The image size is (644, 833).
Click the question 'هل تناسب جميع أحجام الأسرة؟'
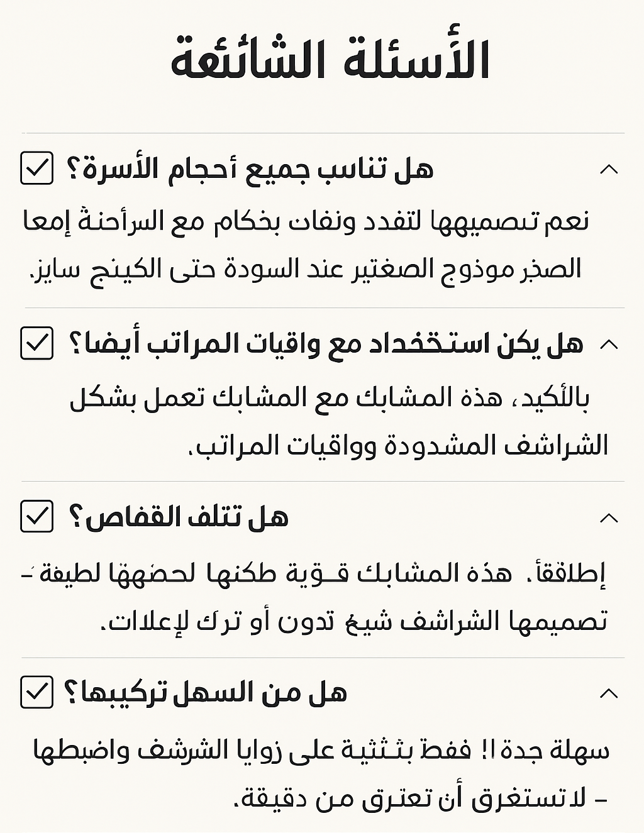(250, 170)
